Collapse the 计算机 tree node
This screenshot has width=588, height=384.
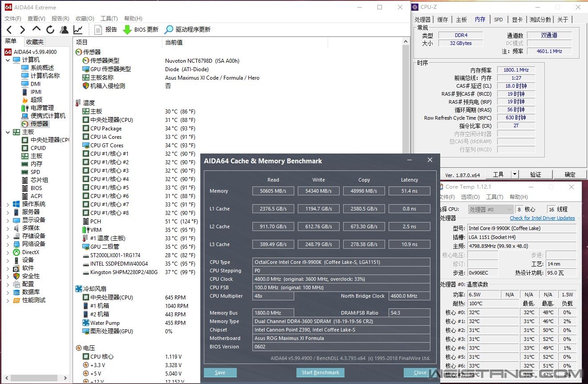tap(8, 60)
